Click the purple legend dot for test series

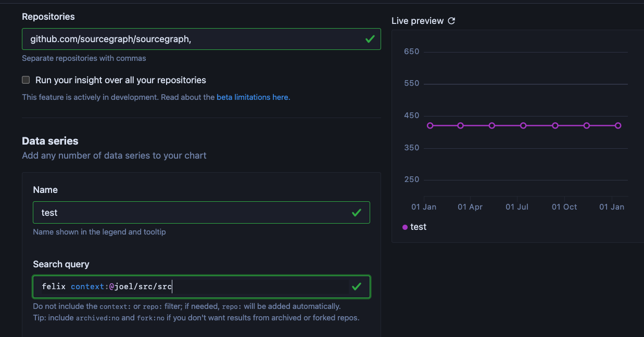405,227
